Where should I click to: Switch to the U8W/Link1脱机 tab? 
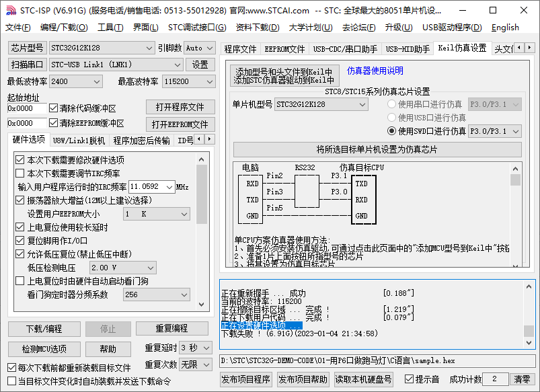(x=79, y=141)
